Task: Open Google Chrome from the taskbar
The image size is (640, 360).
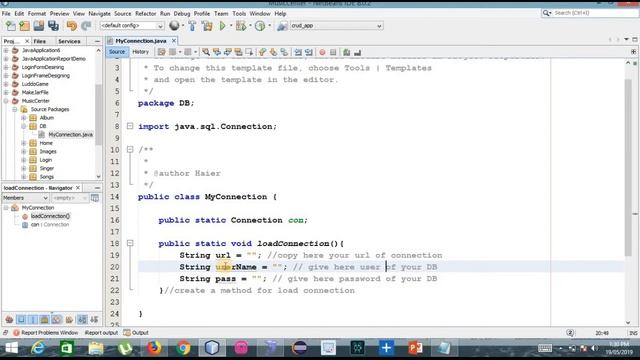Action: point(183,348)
